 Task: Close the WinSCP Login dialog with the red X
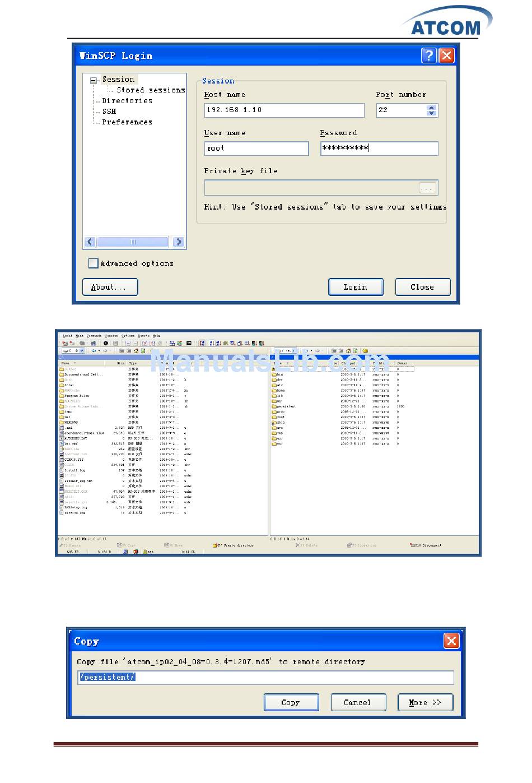446,55
